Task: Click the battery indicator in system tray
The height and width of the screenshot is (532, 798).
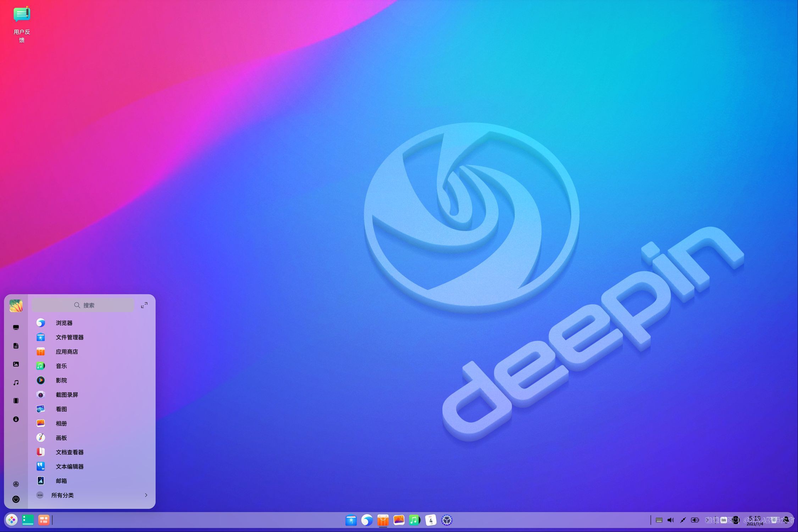Action: 694,520
